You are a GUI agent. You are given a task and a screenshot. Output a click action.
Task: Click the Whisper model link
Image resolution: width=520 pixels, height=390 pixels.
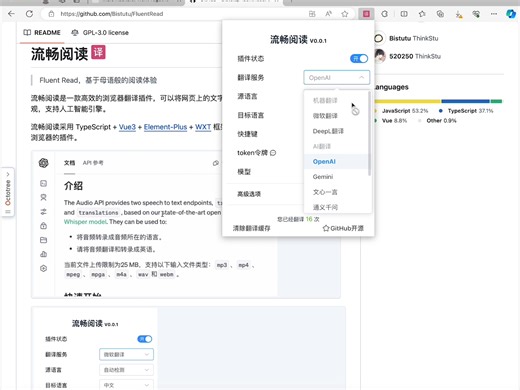(85, 222)
